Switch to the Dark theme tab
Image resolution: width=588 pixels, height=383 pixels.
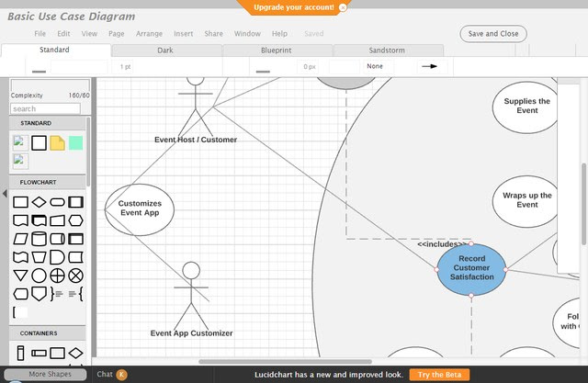pos(165,51)
